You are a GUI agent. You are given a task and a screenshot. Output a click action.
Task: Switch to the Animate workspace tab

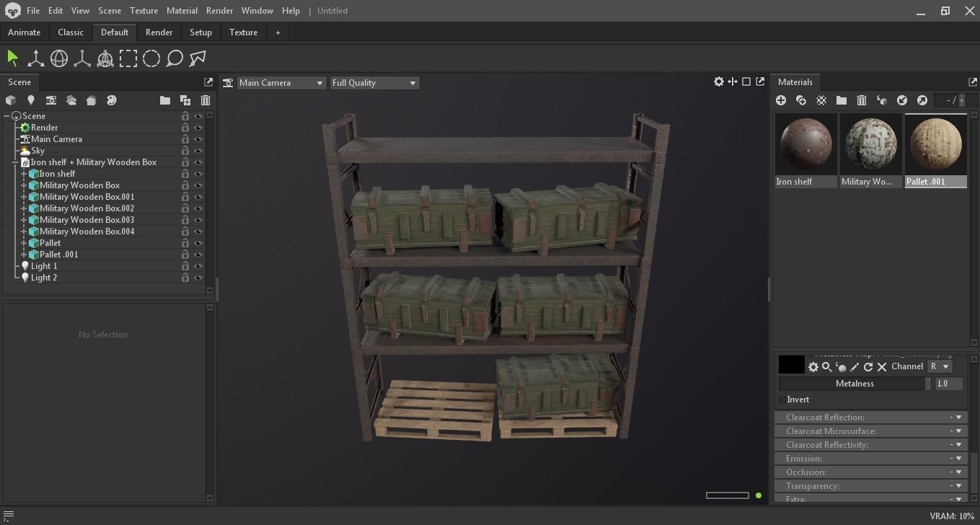[25, 32]
